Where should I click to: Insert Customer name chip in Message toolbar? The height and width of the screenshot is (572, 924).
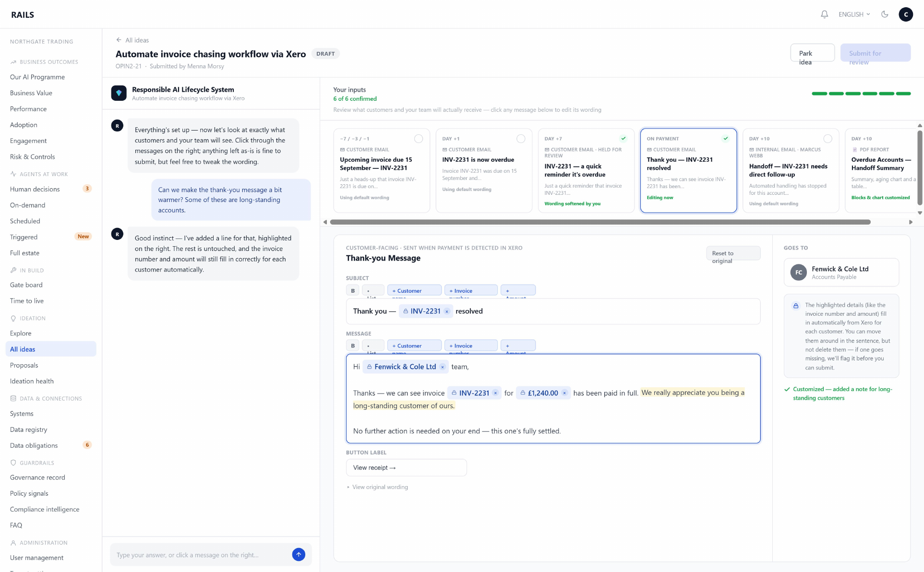(414, 346)
